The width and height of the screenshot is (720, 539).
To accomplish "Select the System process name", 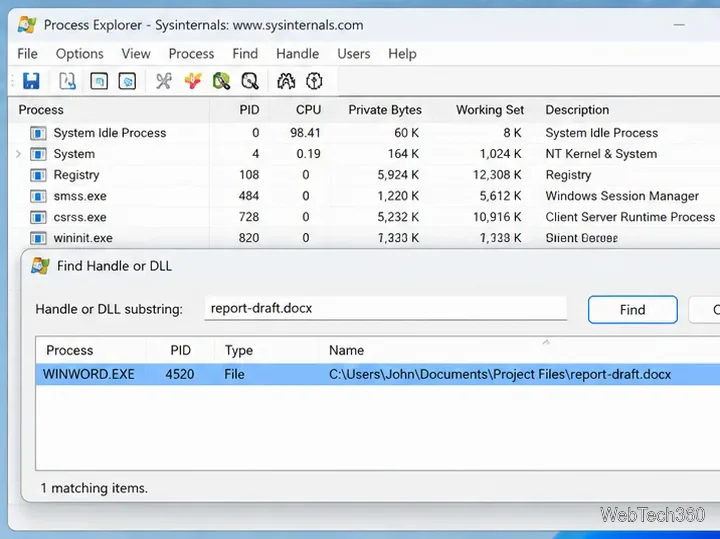I will [x=74, y=154].
